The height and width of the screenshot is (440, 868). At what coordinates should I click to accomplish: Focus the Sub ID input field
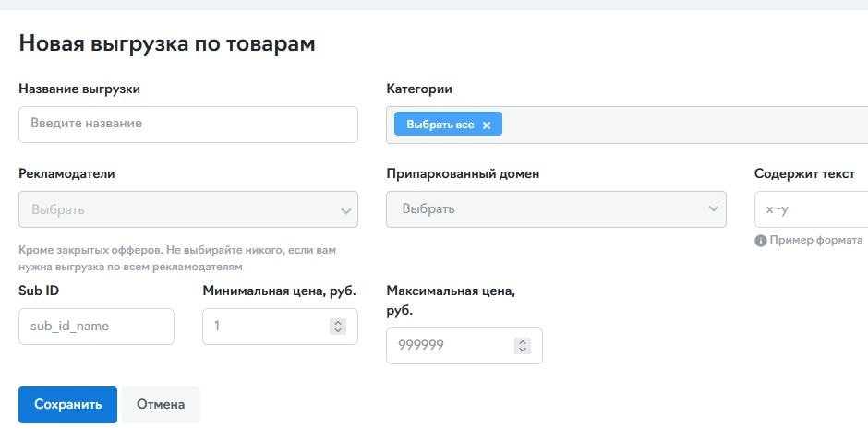tap(96, 327)
